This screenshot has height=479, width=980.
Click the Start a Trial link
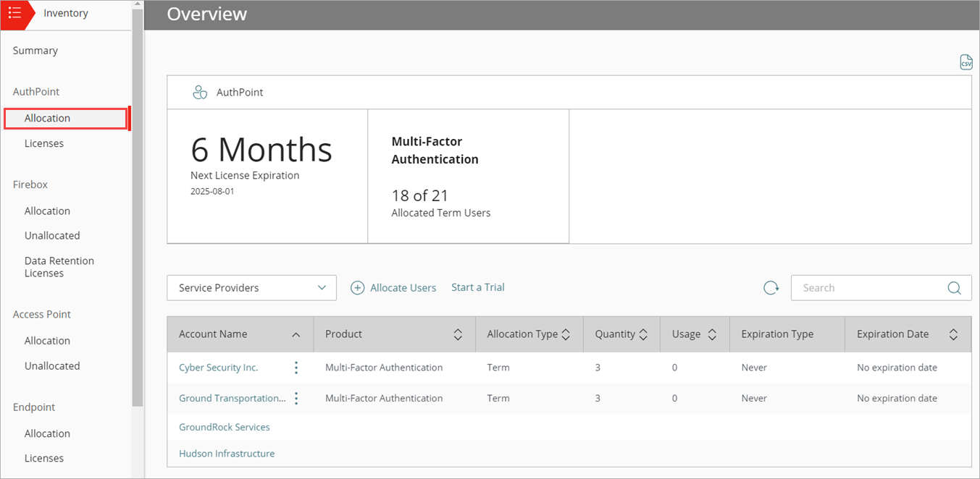[477, 287]
